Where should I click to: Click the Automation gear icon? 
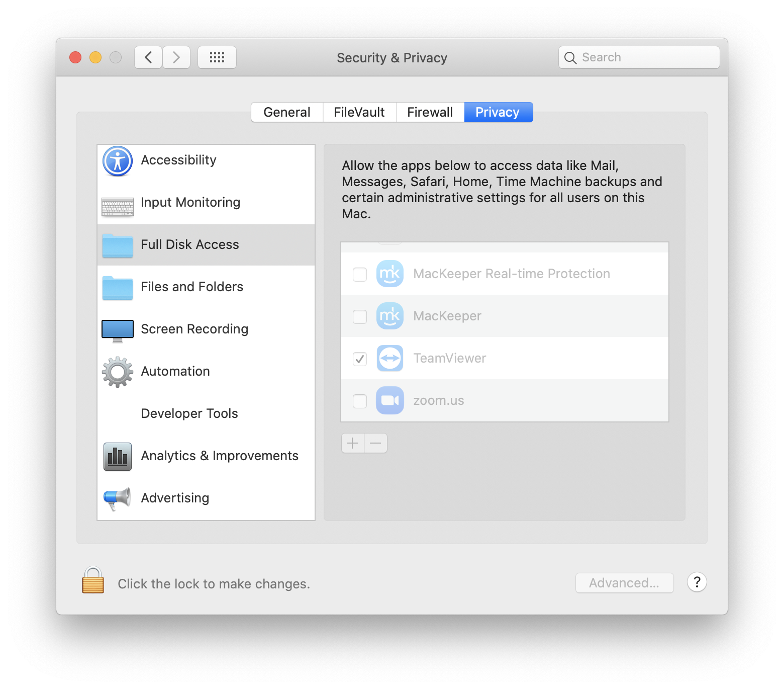pos(118,372)
